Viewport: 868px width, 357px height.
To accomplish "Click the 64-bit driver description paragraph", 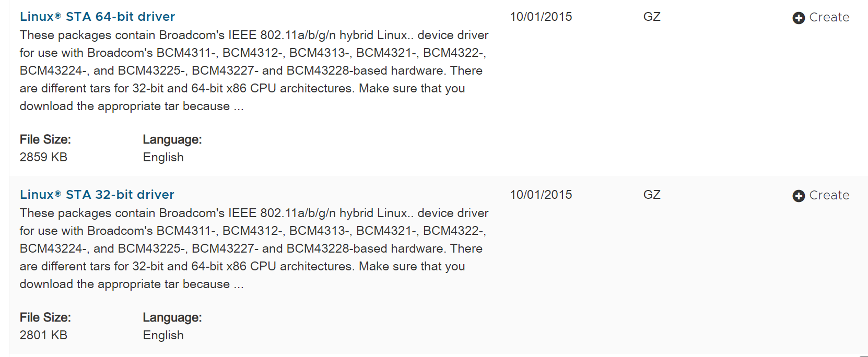I will [x=251, y=70].
